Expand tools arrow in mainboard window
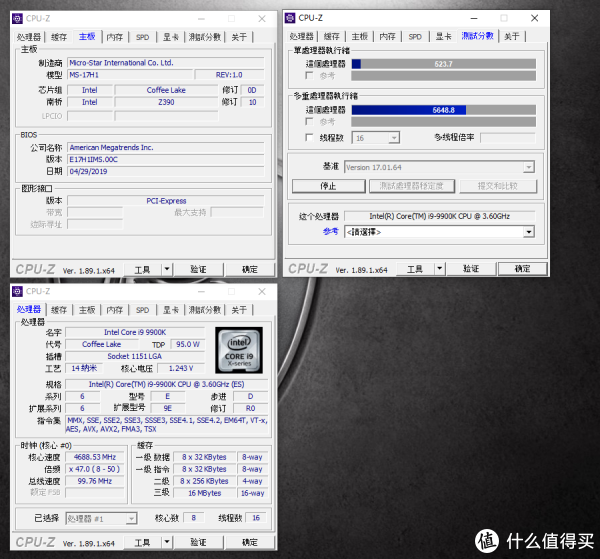The width and height of the screenshot is (600, 559). [x=167, y=269]
